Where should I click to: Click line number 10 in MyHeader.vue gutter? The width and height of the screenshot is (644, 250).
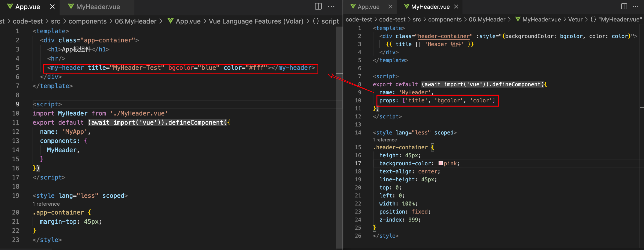pyautogui.click(x=358, y=101)
